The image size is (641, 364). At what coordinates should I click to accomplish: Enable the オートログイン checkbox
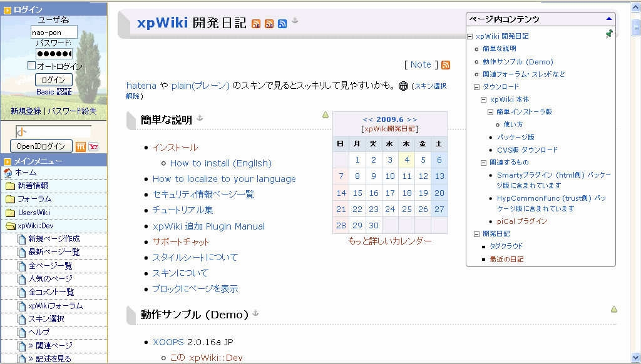coord(31,66)
